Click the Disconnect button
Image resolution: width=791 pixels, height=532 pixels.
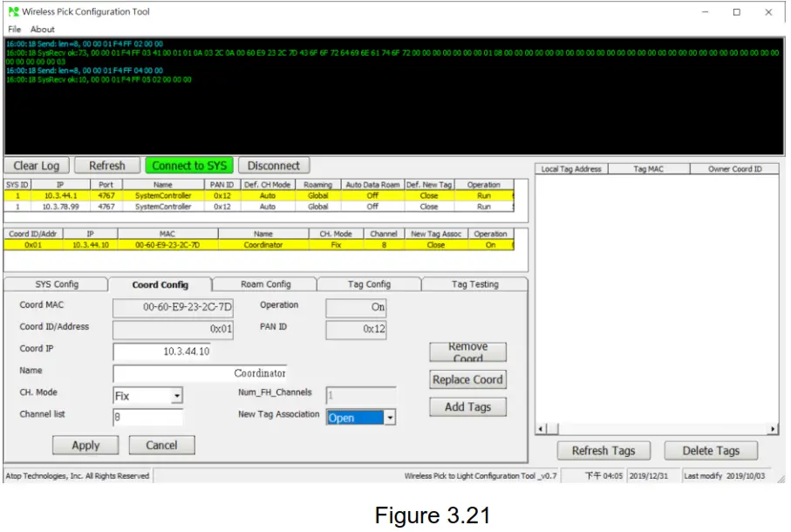point(274,166)
